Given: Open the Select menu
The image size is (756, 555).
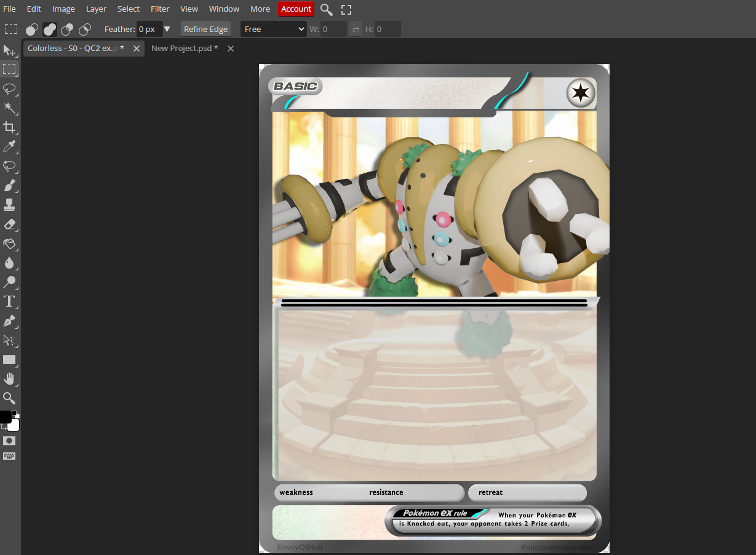Looking at the screenshot, I should (x=129, y=9).
